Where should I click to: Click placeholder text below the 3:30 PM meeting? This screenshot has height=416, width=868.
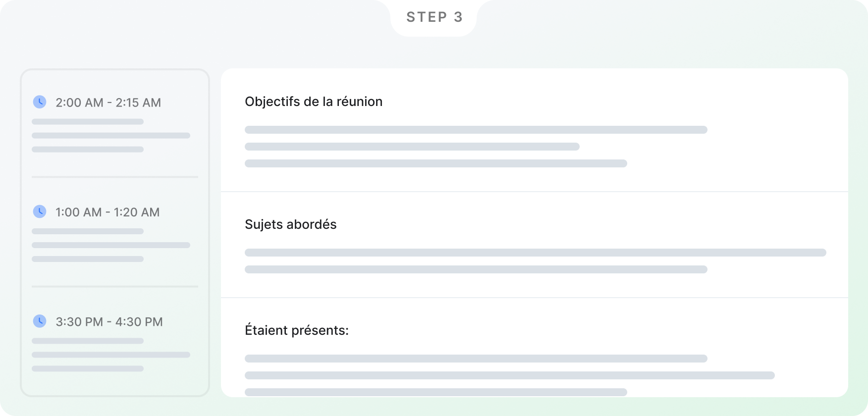(x=111, y=355)
